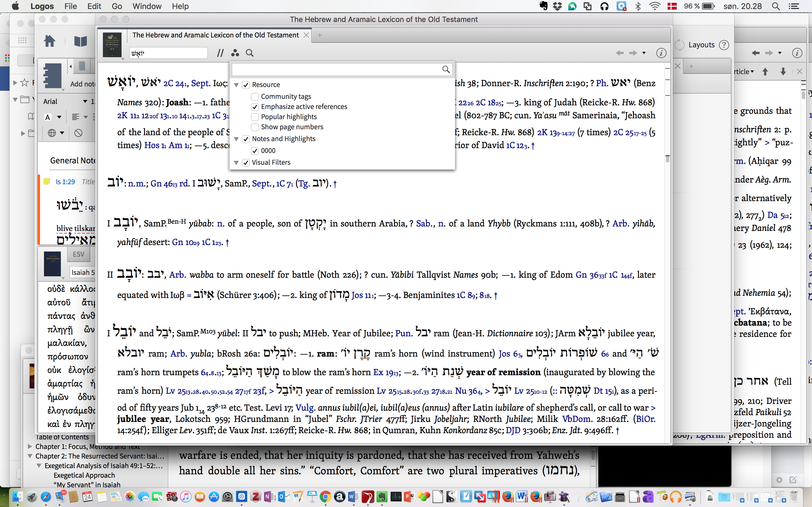The image size is (812, 507).
Task: Open resource information circle-i icon
Action: tap(661, 53)
